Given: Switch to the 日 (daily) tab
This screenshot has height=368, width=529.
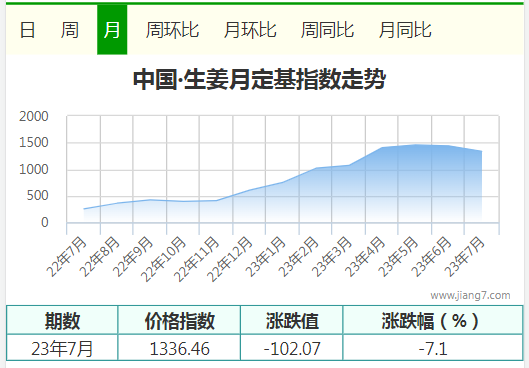Looking at the screenshot, I should tap(27, 30).
